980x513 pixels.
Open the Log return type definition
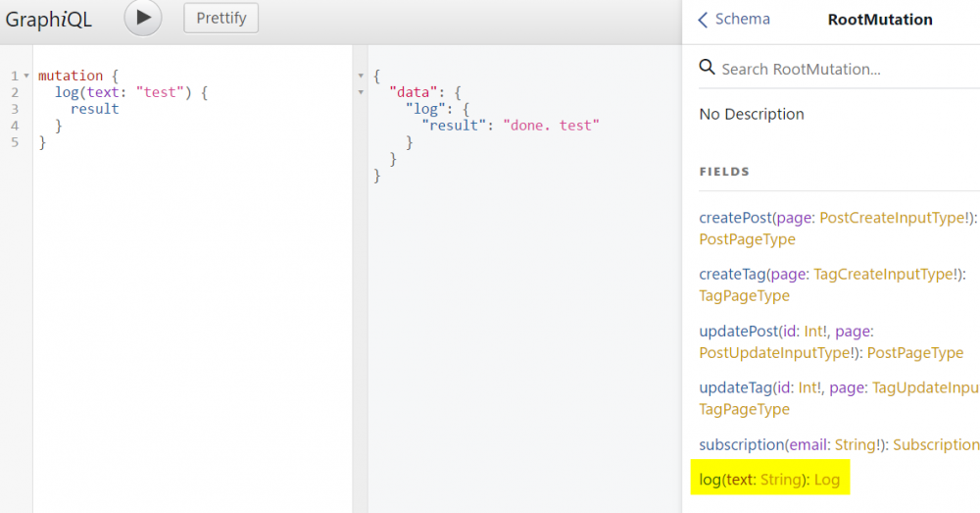click(827, 481)
